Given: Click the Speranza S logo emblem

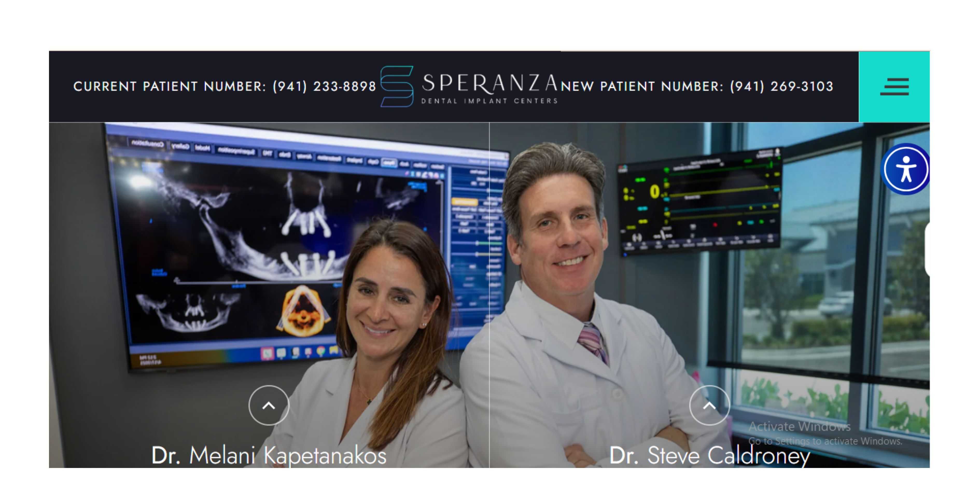Looking at the screenshot, I should pyautogui.click(x=397, y=86).
